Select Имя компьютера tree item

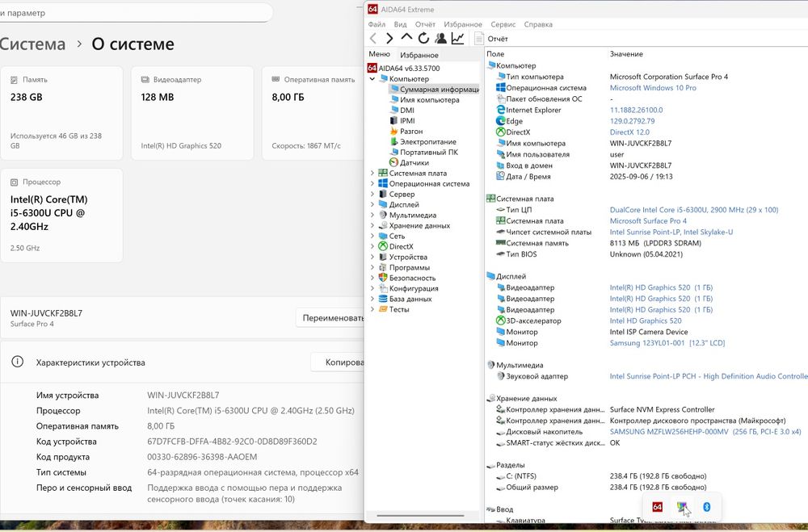[425, 100]
